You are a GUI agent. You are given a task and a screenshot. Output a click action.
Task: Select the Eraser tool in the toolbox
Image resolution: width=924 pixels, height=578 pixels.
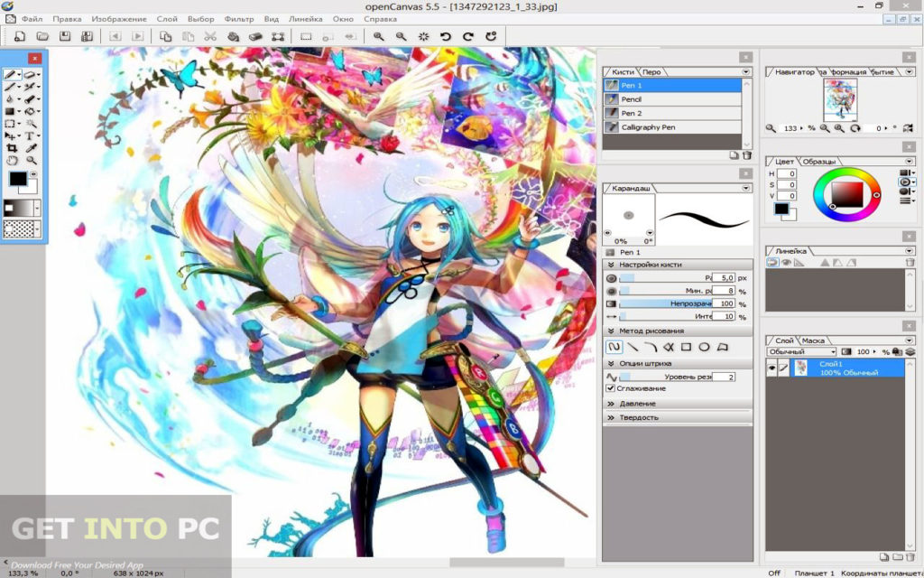point(30,74)
